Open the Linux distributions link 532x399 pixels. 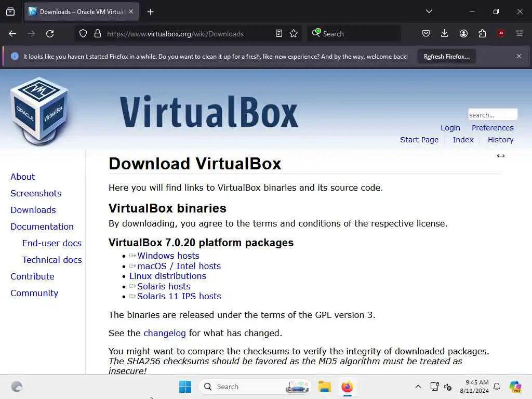(168, 276)
